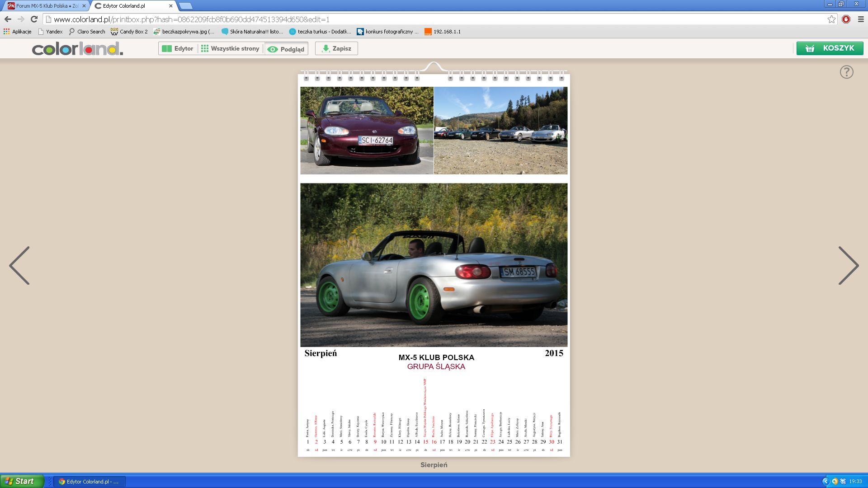Bookmark this page with the star icon

tap(831, 19)
